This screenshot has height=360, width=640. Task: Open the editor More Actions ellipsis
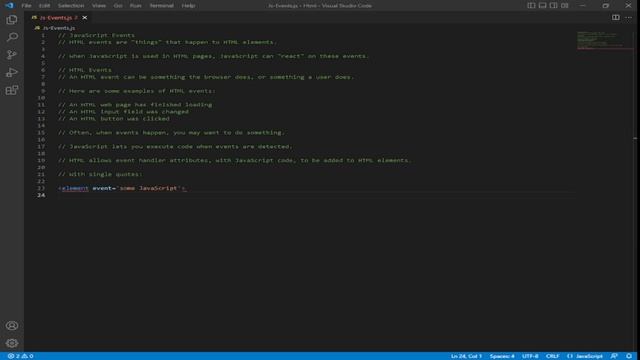click(629, 18)
